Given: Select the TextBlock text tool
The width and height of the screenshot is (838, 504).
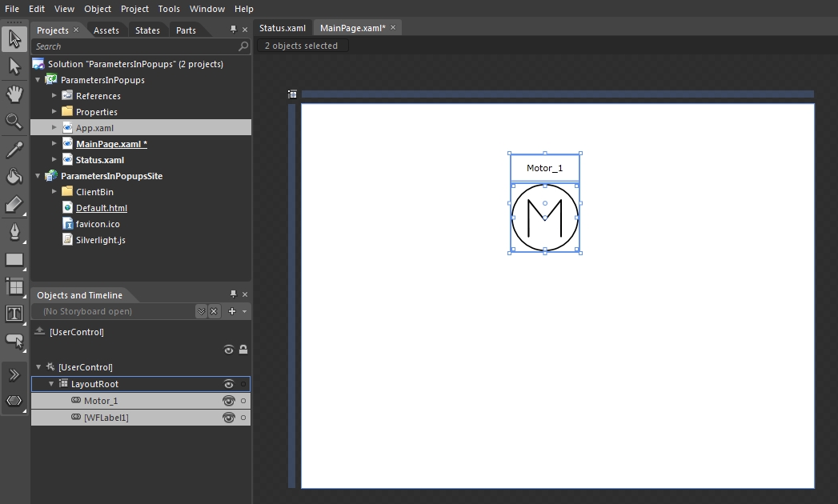Looking at the screenshot, I should point(14,314).
